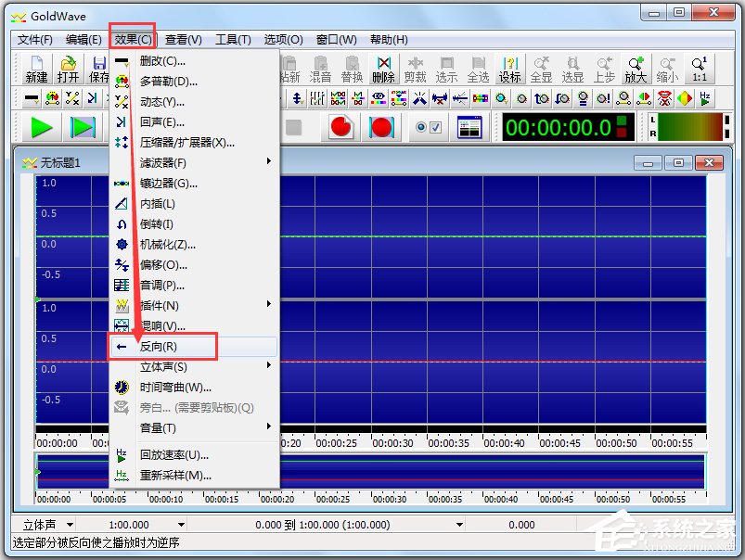Expand the 滤波器(F) submenu
Screen dimensions: 745x560
(x=194, y=163)
